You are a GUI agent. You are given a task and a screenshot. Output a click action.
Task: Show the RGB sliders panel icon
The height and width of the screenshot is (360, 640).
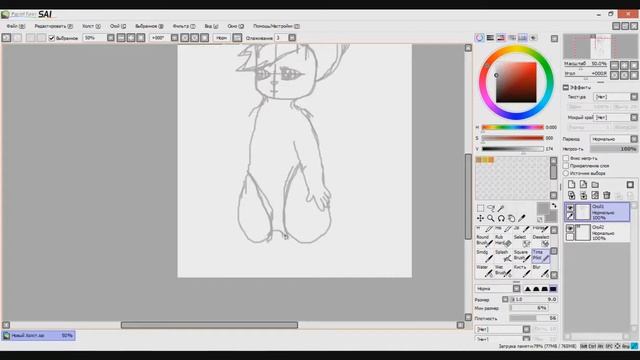tap(490, 38)
